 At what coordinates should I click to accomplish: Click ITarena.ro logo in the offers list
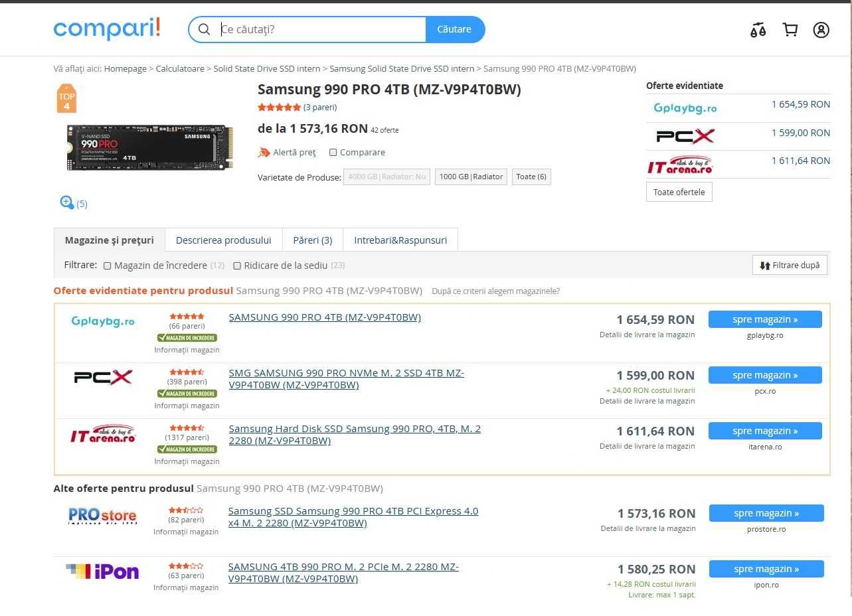[x=103, y=433]
